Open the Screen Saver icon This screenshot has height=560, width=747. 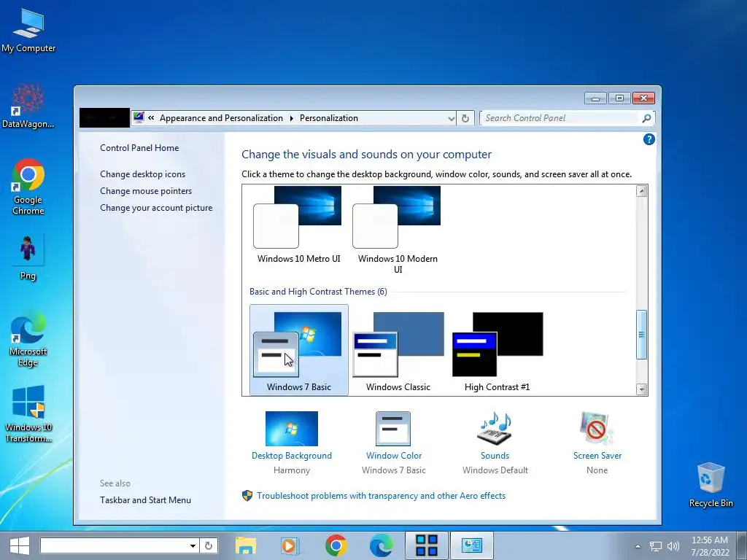[x=597, y=429]
